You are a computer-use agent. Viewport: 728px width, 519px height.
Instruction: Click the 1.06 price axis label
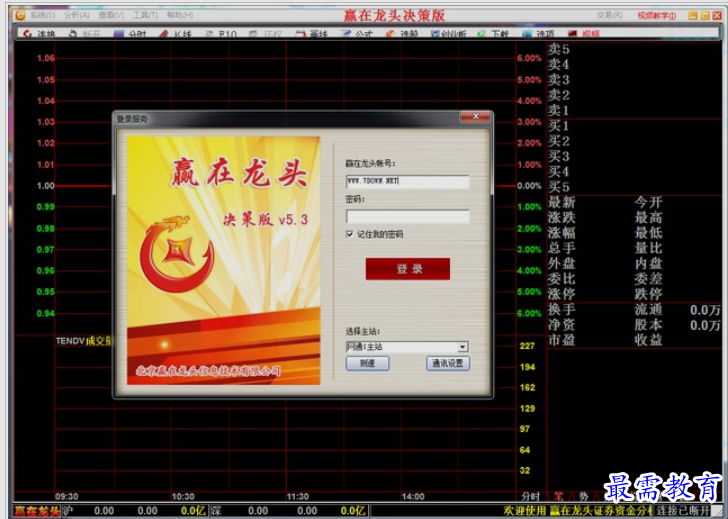[x=46, y=58]
